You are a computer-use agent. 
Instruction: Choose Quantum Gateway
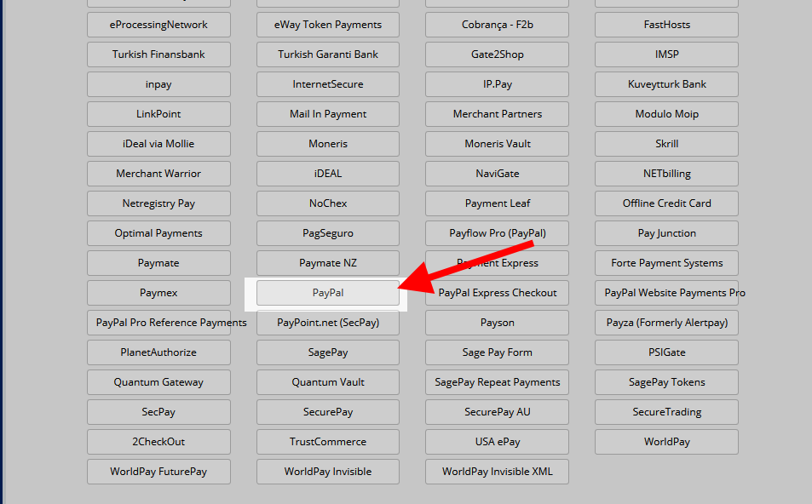(158, 382)
